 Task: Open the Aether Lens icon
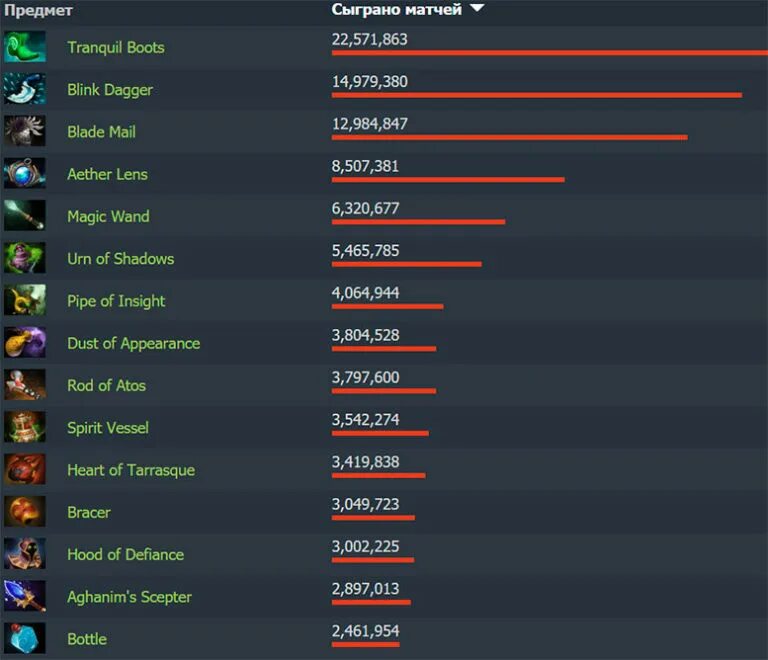[25, 173]
